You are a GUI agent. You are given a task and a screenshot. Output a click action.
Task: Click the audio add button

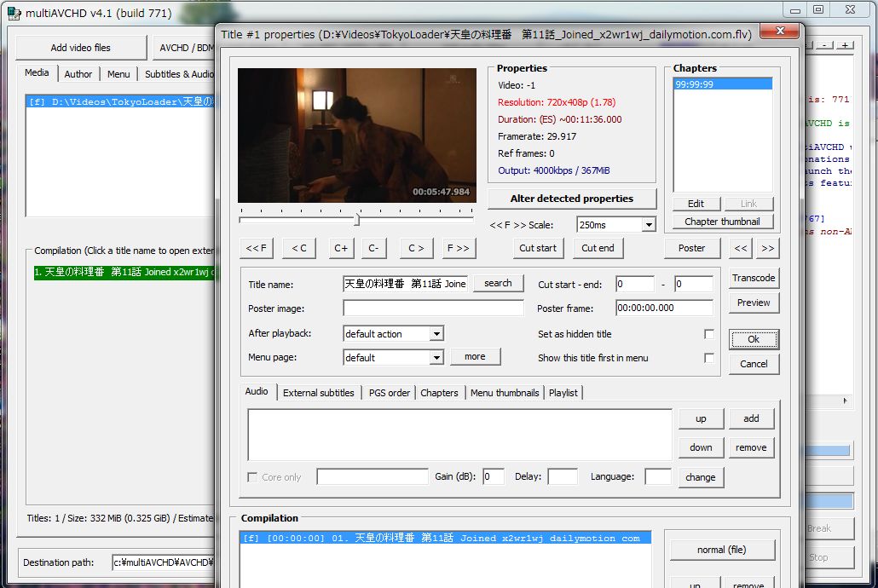752,419
